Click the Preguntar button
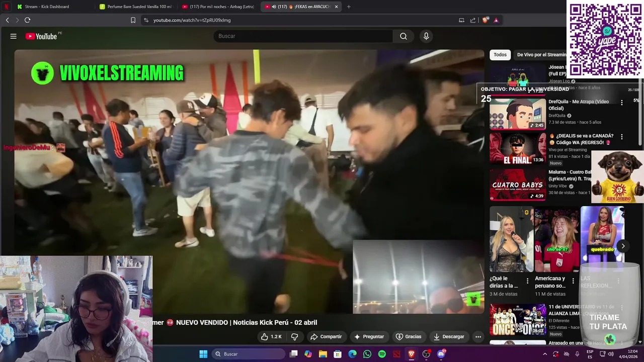 tap(369, 336)
